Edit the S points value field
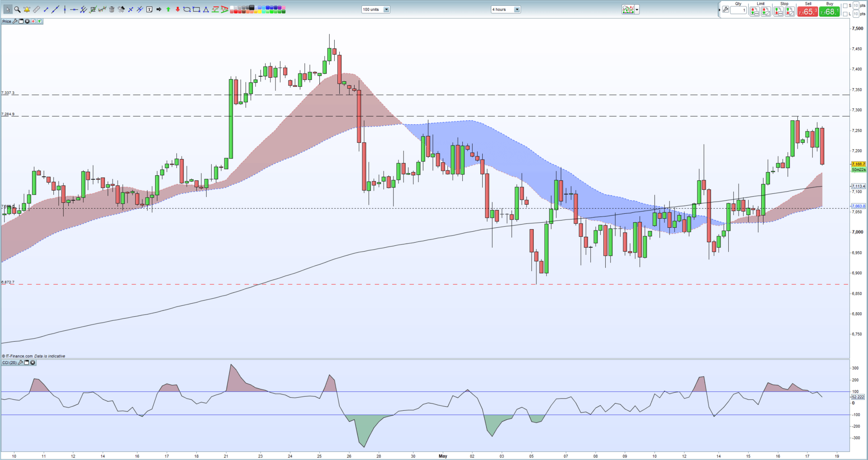This screenshot has height=460, width=868. pos(856,5)
